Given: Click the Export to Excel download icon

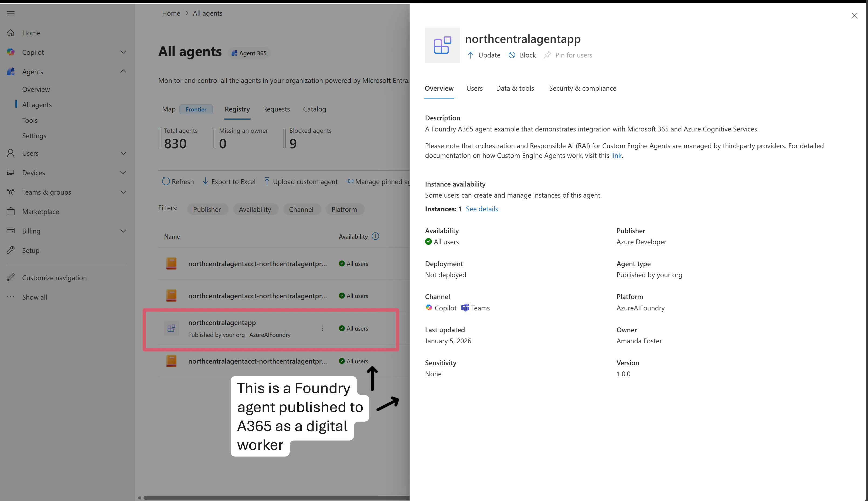Looking at the screenshot, I should point(205,181).
